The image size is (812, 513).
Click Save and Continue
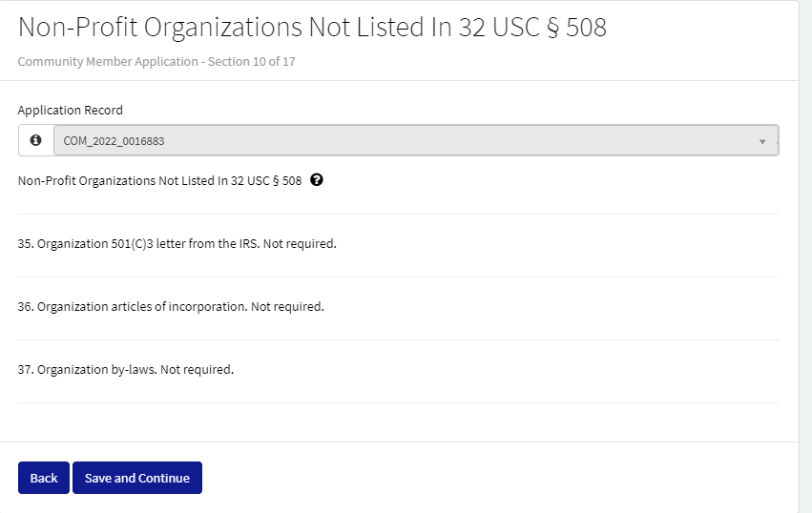coord(137,478)
